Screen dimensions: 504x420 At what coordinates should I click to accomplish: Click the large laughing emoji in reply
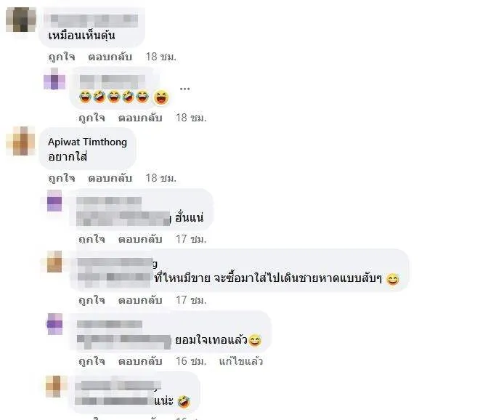coord(161,97)
